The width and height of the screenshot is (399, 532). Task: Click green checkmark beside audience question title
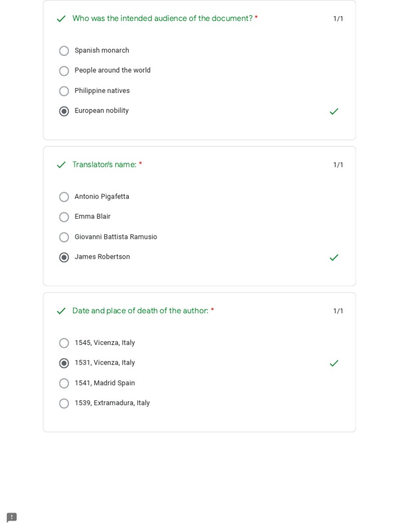point(61,19)
